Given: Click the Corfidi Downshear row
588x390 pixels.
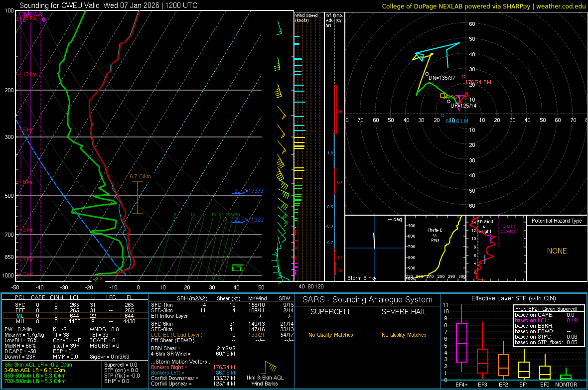Looking at the screenshot, I should pos(193,378).
